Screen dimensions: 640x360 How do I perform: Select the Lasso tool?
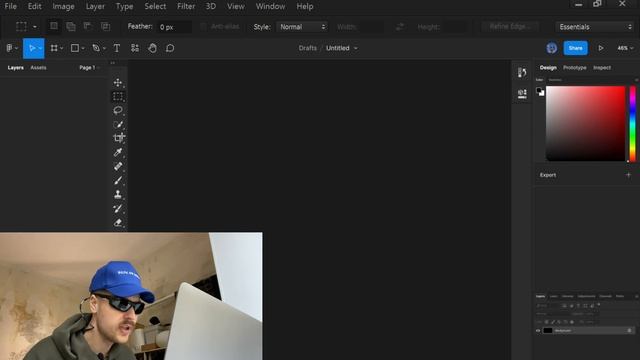pos(118,110)
